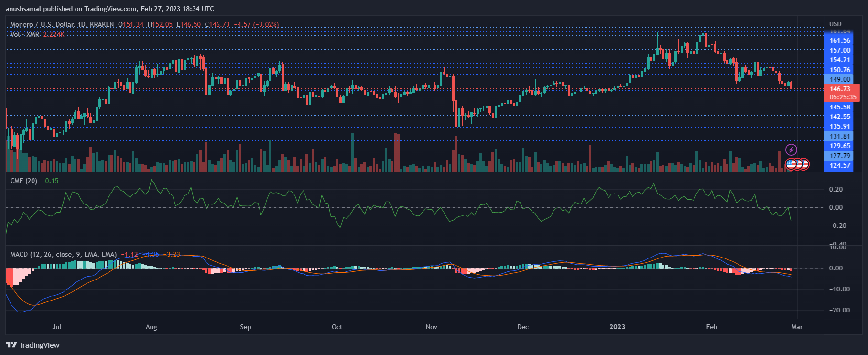Click the 129.65 price level label
868x355 pixels.
(840, 146)
